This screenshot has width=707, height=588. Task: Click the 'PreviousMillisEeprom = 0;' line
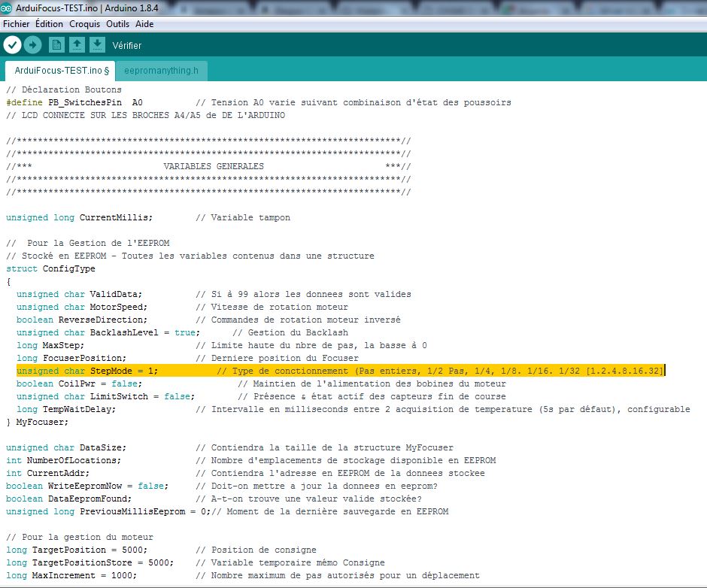point(108,511)
